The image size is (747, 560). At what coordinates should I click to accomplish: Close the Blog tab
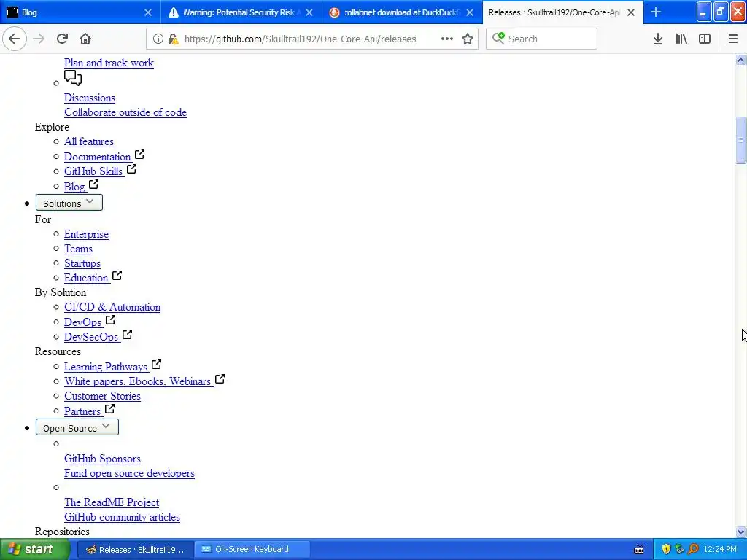[x=148, y=12]
